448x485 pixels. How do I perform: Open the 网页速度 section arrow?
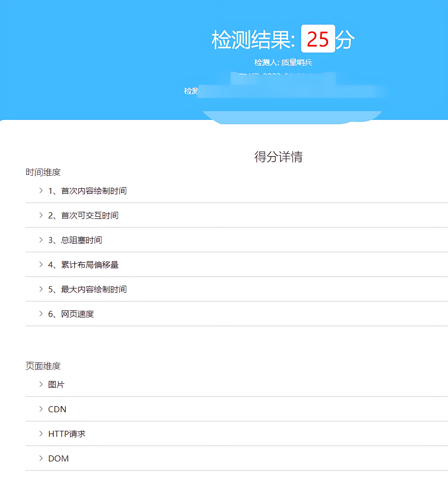[x=41, y=314]
